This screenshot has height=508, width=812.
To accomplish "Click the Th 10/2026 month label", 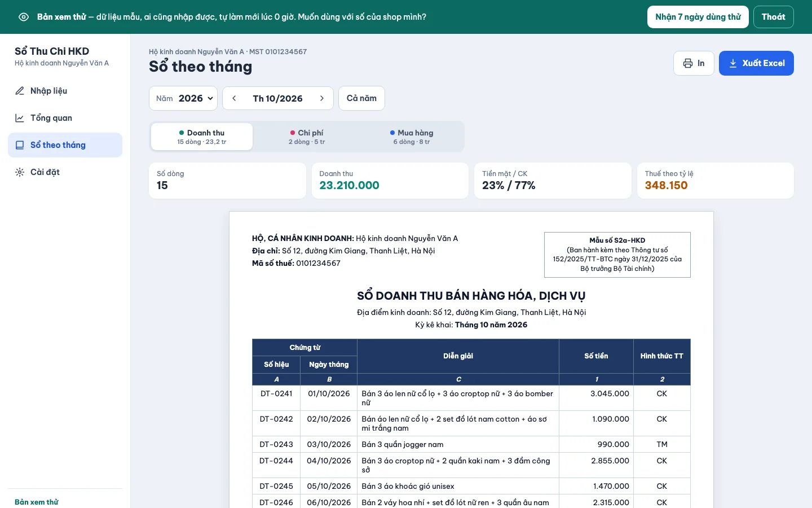I will (278, 98).
